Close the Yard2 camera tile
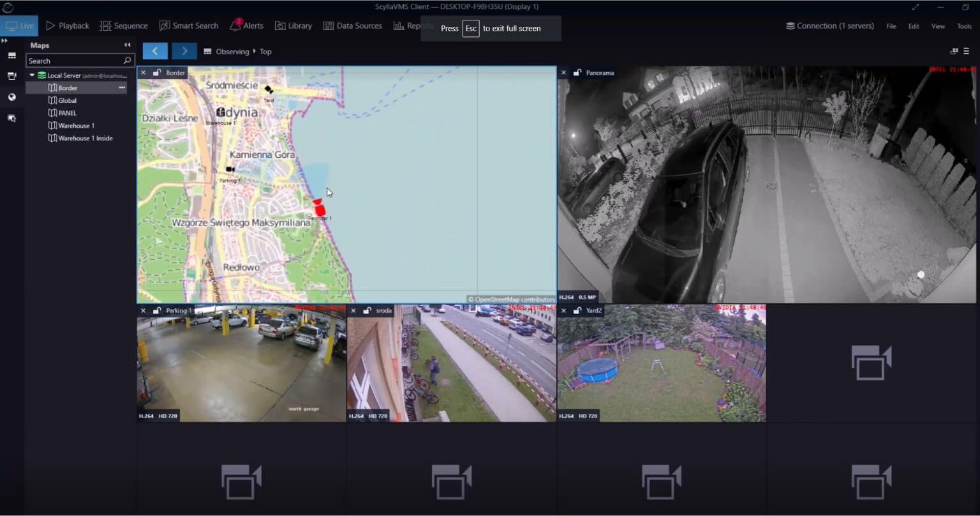This screenshot has width=980, height=516. [x=563, y=310]
